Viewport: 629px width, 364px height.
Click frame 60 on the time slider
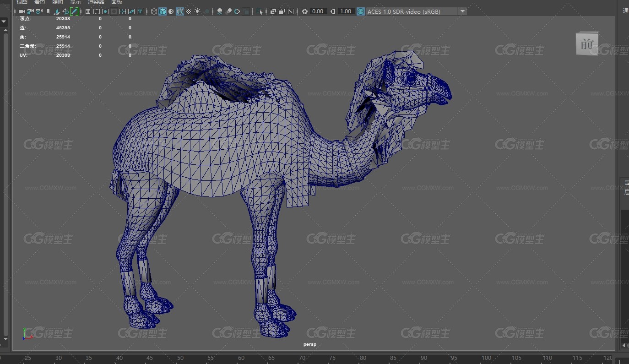[x=241, y=358]
